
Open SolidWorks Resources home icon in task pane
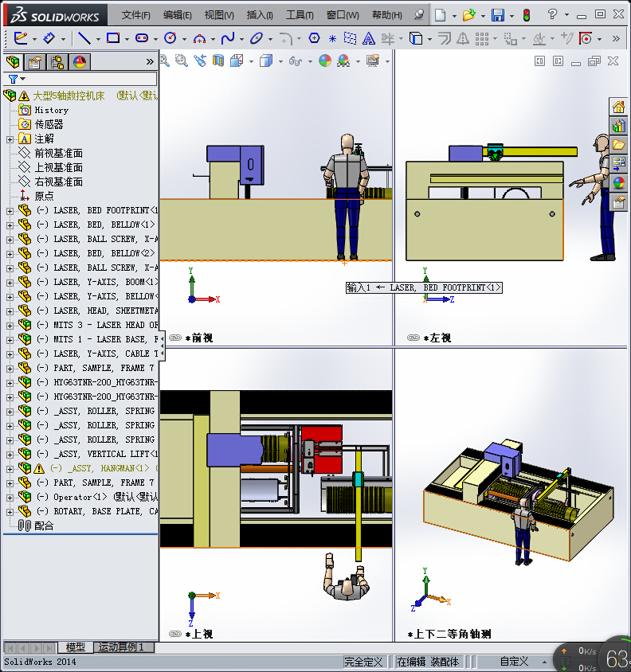[x=618, y=107]
